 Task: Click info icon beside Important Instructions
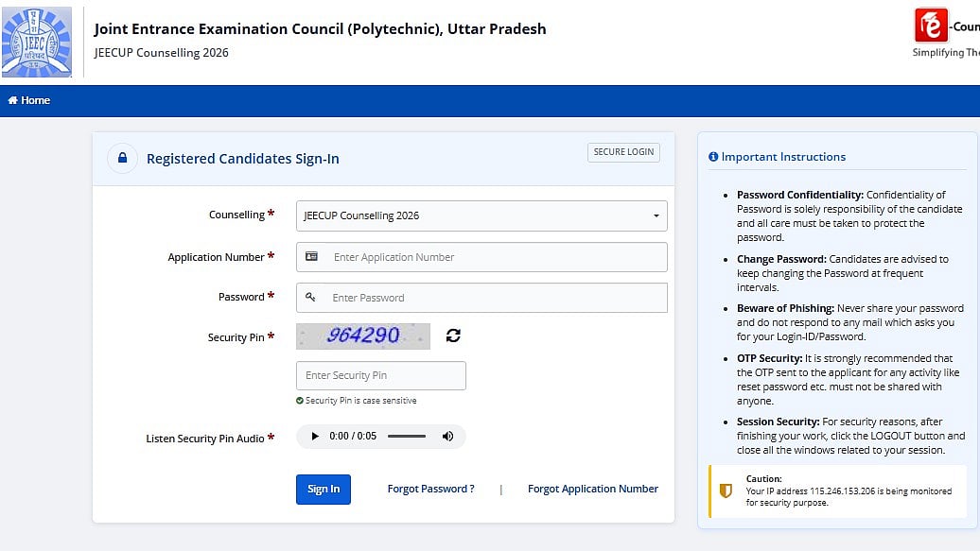pos(713,157)
